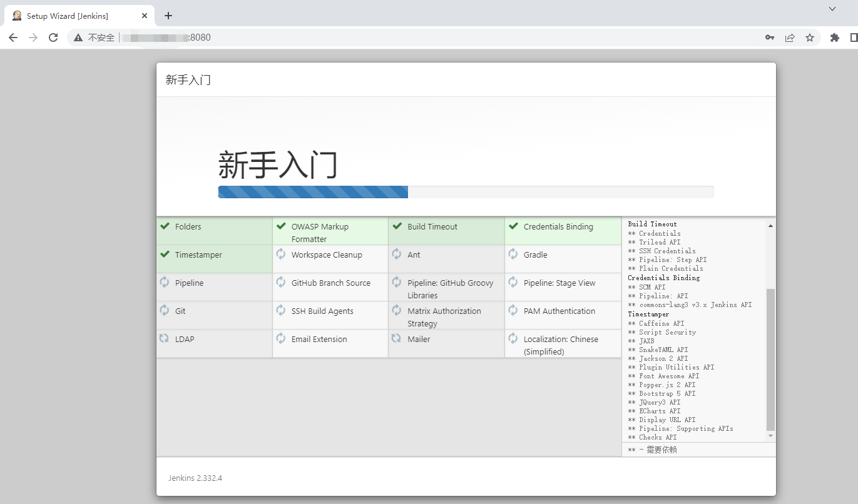Click the green checkmark next to Folders
The height and width of the screenshot is (504, 858).
tap(165, 226)
